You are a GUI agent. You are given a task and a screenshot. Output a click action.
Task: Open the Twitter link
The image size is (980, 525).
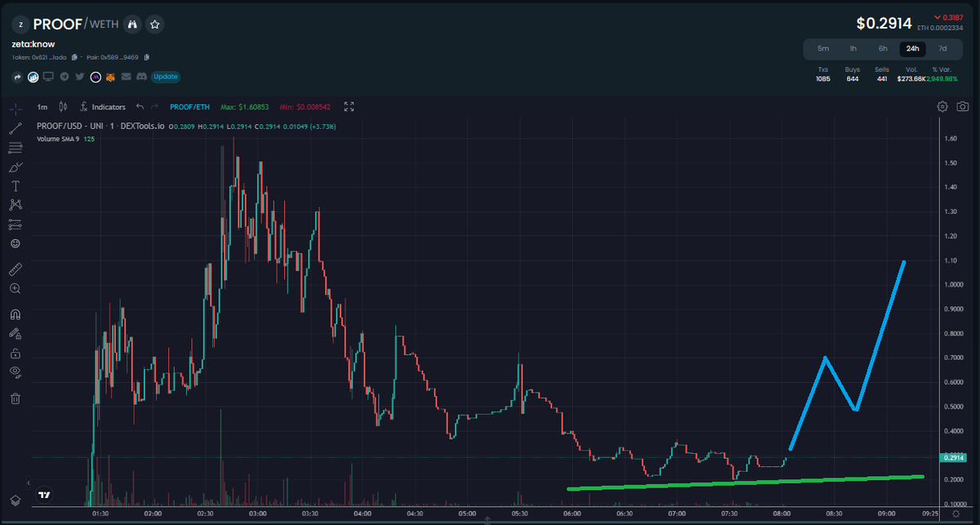79,77
